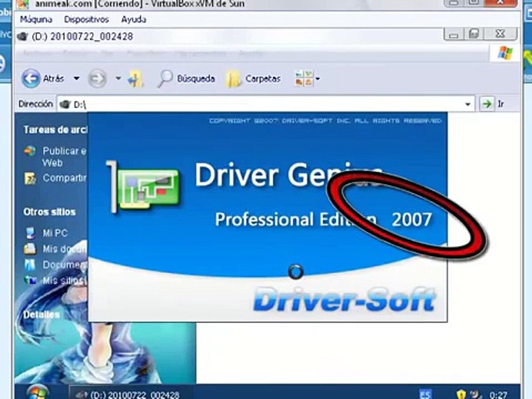Go back with the Atrás arrow icon
This screenshot has height=399, width=532.
pyautogui.click(x=31, y=78)
